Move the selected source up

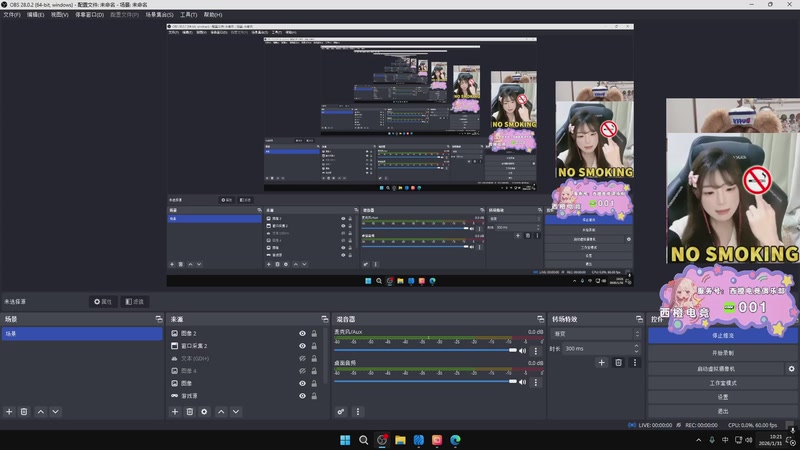[x=221, y=412]
